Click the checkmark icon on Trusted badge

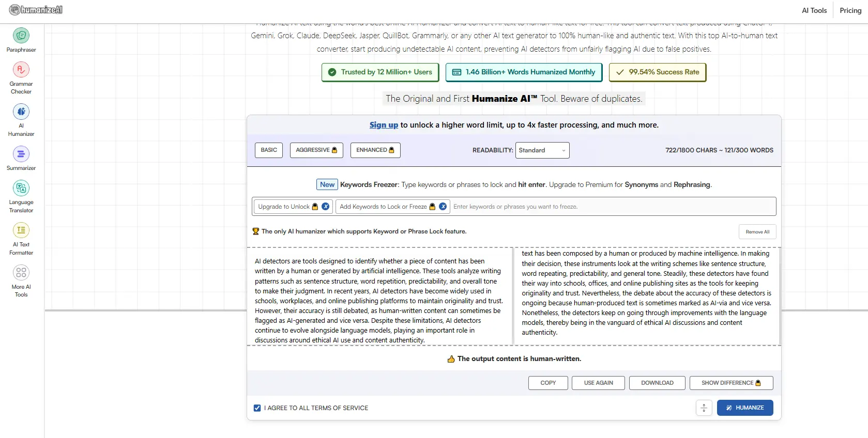click(332, 72)
